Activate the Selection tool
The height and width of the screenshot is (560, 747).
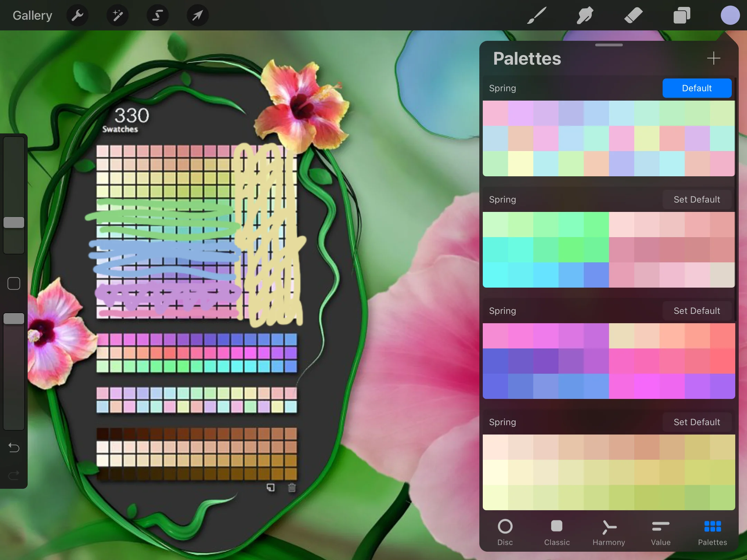158,15
